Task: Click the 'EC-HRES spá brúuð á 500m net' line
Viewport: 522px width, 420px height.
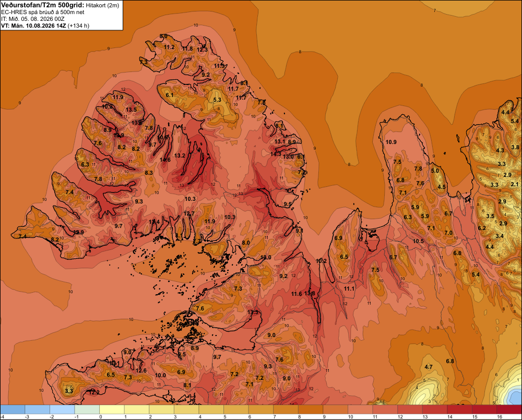Action: (x=43, y=12)
